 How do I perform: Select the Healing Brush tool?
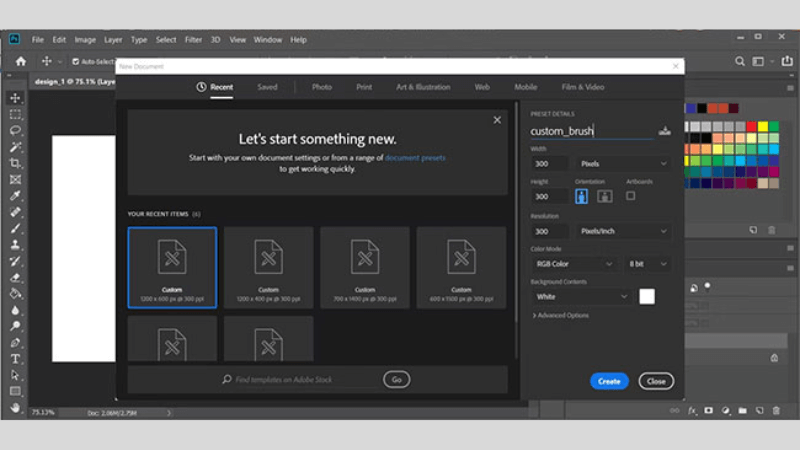tap(15, 212)
